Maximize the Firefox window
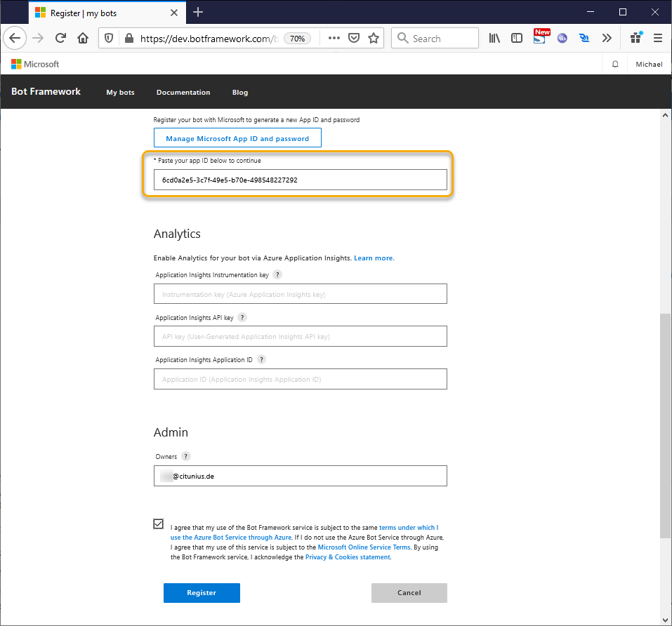 pyautogui.click(x=623, y=12)
